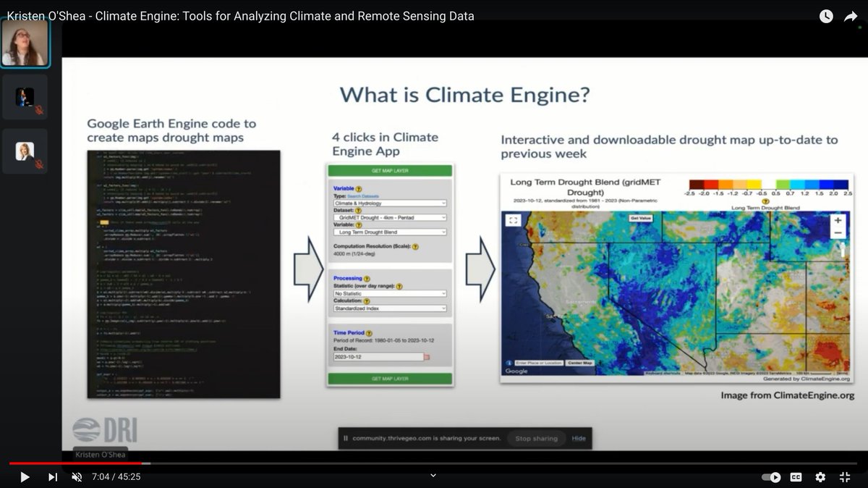Click the help icon beside Dataset label
Viewport: 868px width, 488px height.
click(359, 211)
